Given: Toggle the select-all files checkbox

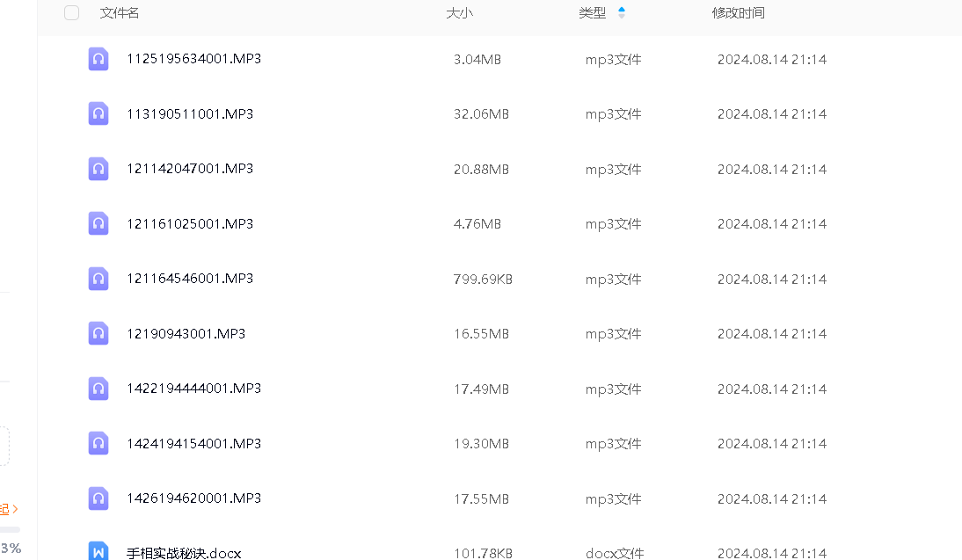Looking at the screenshot, I should pyautogui.click(x=72, y=13).
